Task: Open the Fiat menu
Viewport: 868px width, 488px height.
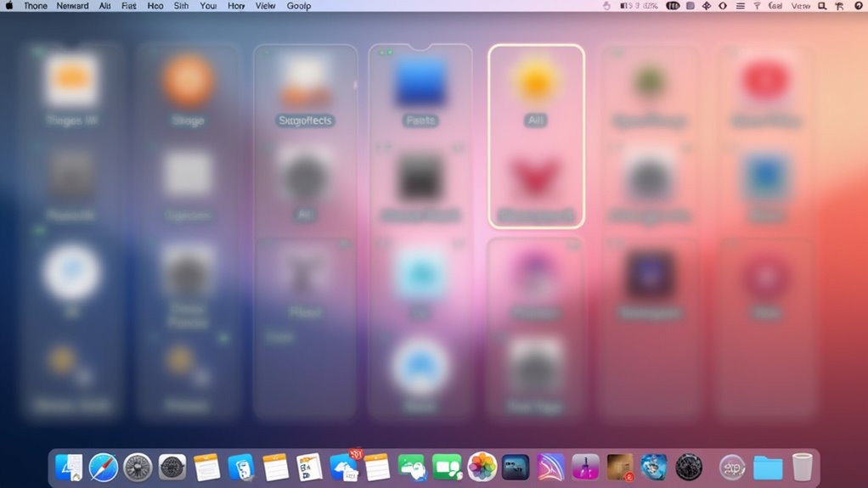Action: pos(129,6)
